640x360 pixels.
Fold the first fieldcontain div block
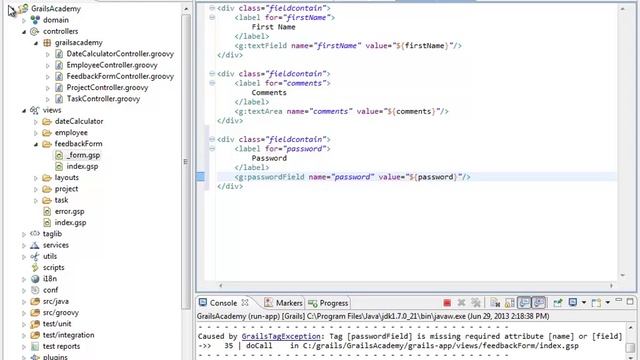[212, 8]
